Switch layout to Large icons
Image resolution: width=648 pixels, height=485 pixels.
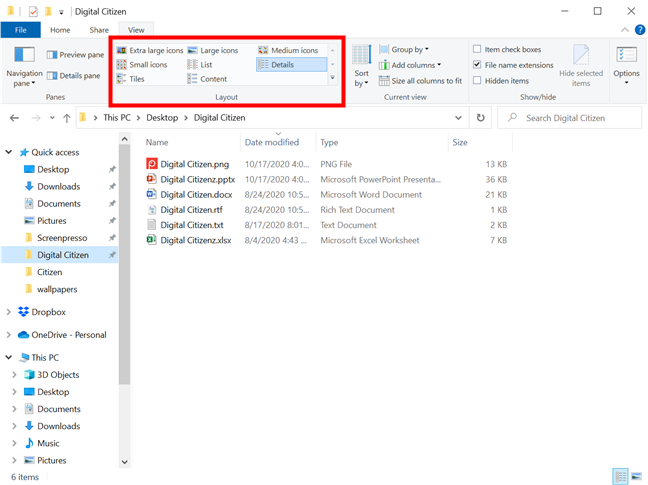click(x=213, y=50)
